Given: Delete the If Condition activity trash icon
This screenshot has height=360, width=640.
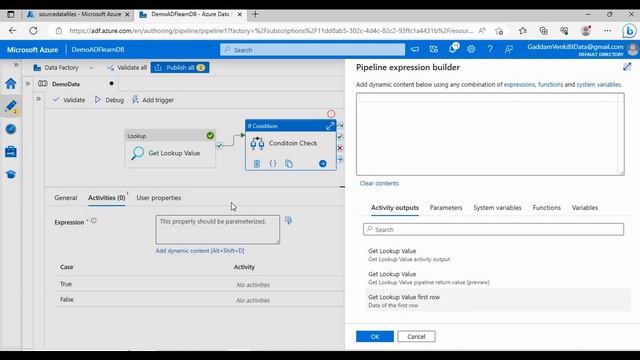Looking at the screenshot, I should pyautogui.click(x=257, y=164).
